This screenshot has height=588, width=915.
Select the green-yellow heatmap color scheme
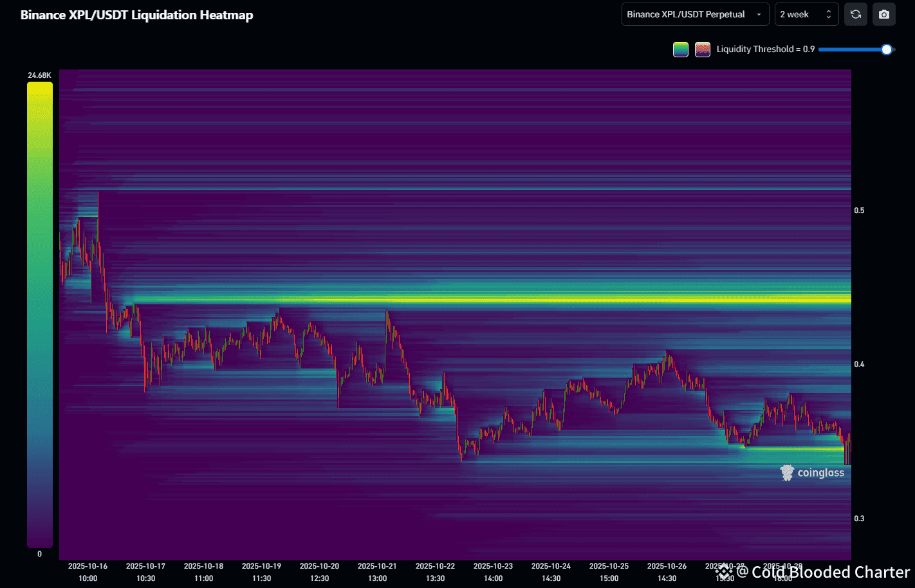[x=681, y=50]
